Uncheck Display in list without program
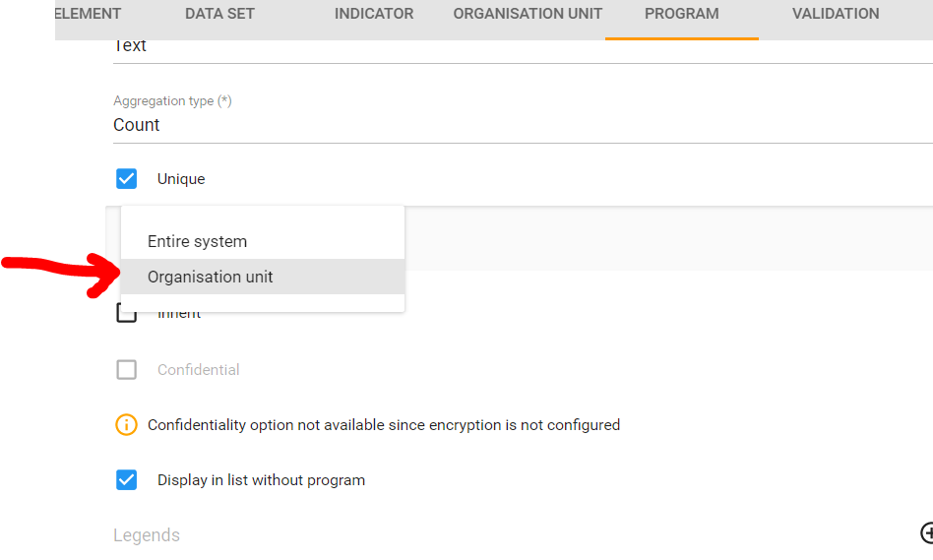 [127, 480]
